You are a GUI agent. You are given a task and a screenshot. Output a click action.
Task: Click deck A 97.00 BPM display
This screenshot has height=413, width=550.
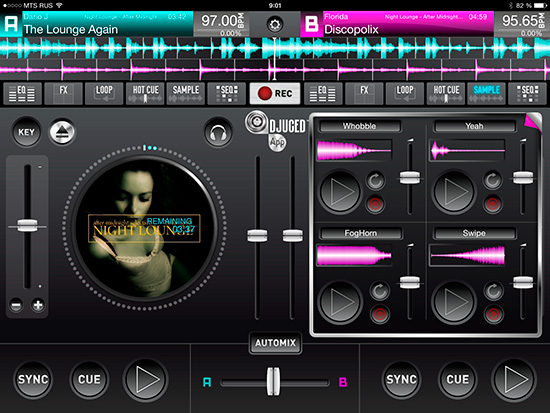click(x=222, y=24)
